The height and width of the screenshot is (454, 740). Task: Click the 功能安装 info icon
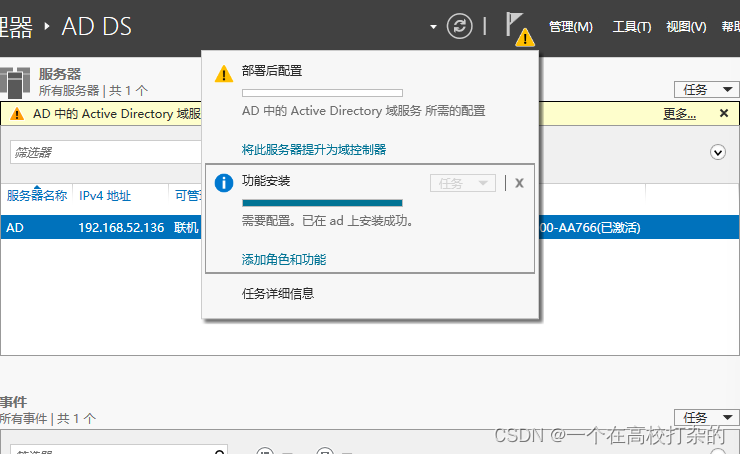coord(224,183)
